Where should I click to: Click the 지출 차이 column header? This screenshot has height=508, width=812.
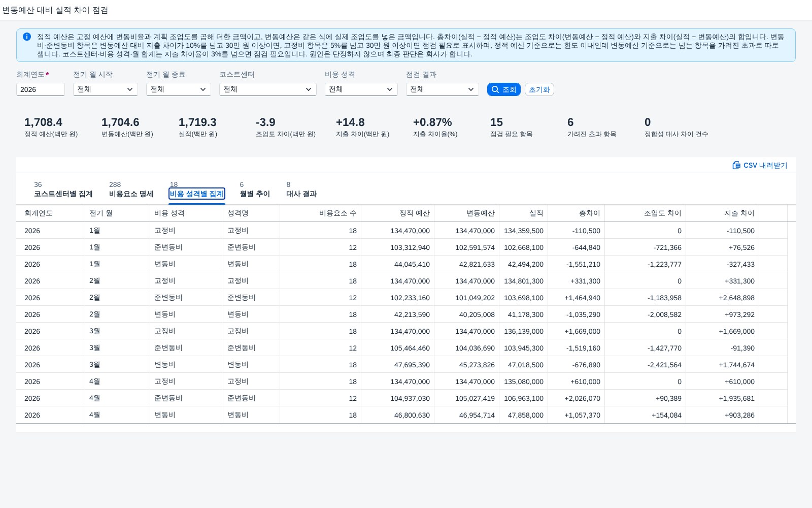click(723, 213)
